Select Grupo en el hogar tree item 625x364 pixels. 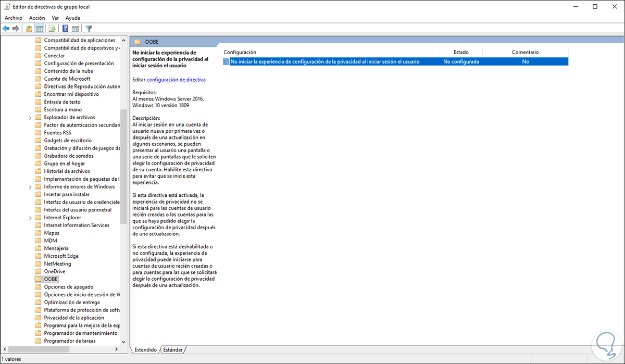click(64, 164)
